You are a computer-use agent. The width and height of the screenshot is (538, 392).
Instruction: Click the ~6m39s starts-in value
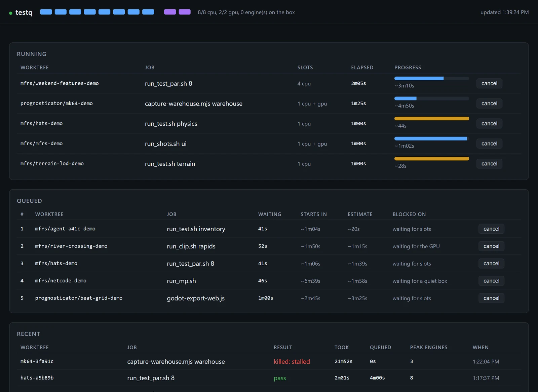(311, 281)
